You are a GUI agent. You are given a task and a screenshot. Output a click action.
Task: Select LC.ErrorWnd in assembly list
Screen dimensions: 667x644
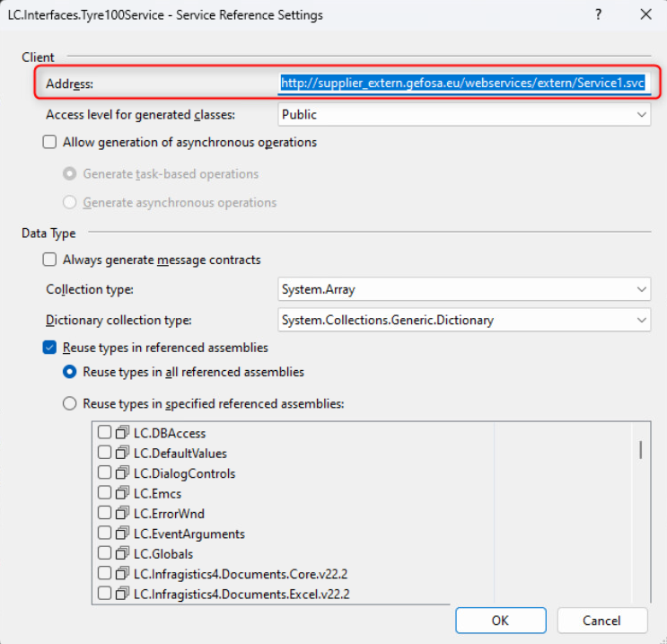pyautogui.click(x=169, y=514)
